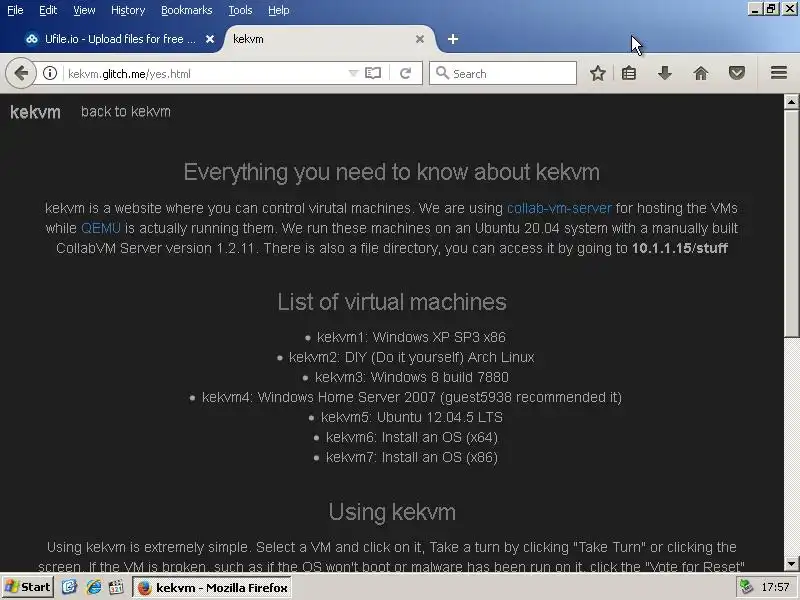Click the system tray network icon
Screen dimensions: 800x600
[746, 587]
